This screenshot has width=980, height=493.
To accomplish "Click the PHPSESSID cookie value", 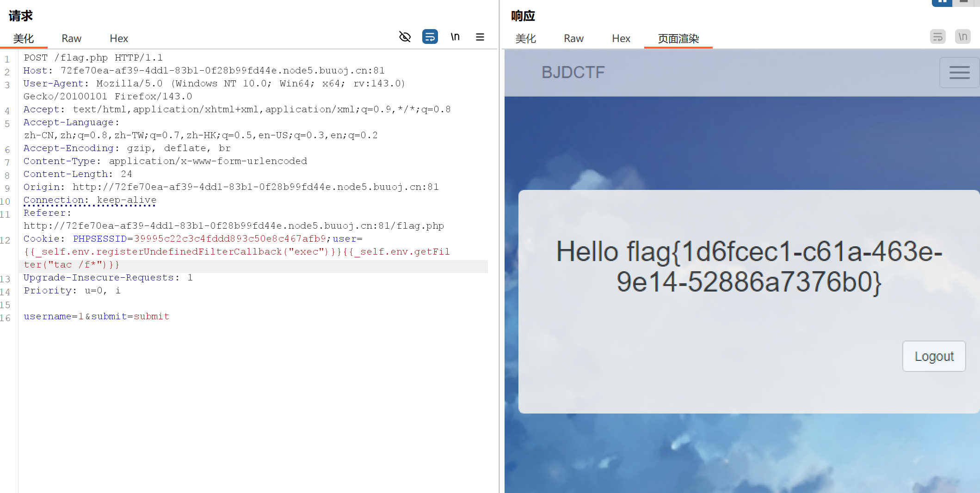I will click(230, 239).
